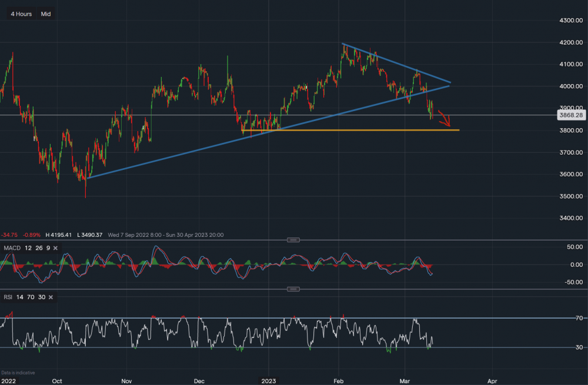Click the MACD fast period value 12
Screen dimensions: 588x385
[x=28, y=248]
